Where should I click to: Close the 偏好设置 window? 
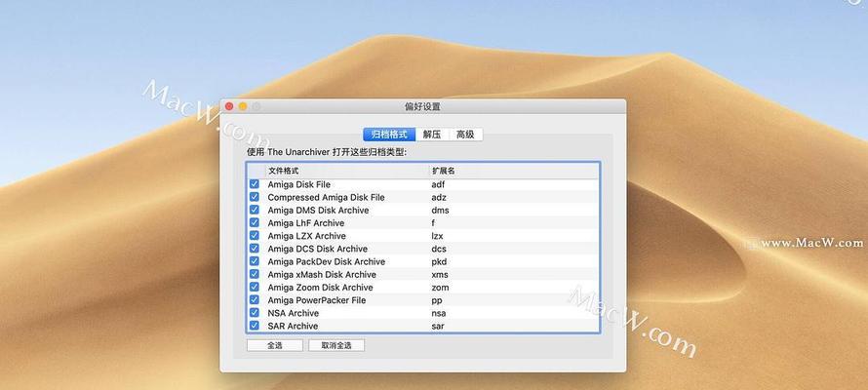pyautogui.click(x=229, y=106)
